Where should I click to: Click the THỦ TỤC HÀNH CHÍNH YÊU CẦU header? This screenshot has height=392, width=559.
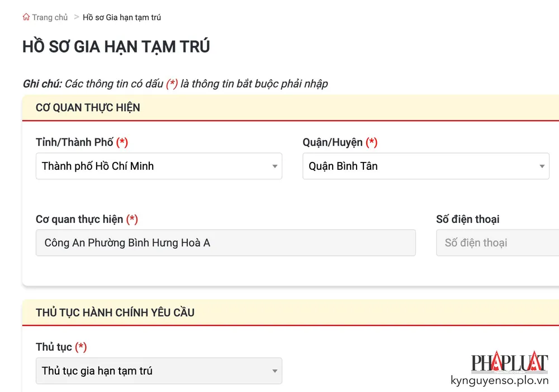click(x=115, y=312)
